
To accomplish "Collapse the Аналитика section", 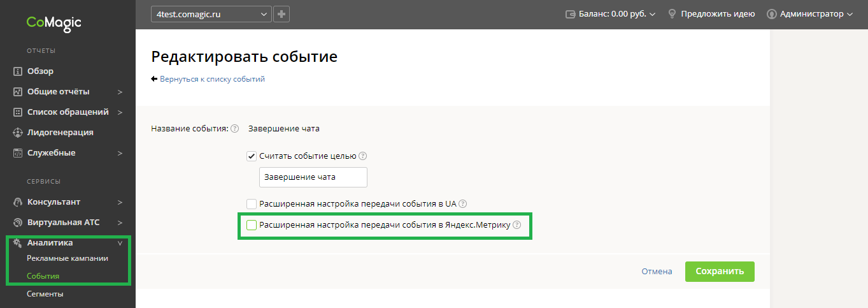I will (x=120, y=243).
